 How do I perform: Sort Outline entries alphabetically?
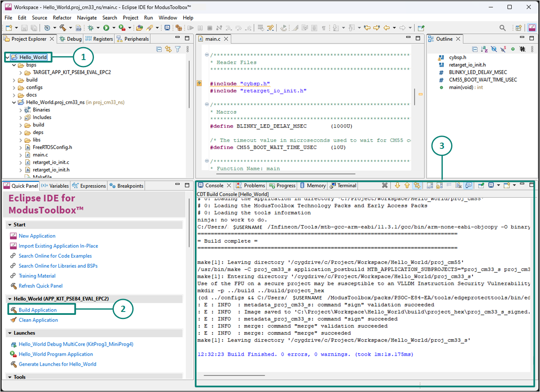click(x=484, y=49)
